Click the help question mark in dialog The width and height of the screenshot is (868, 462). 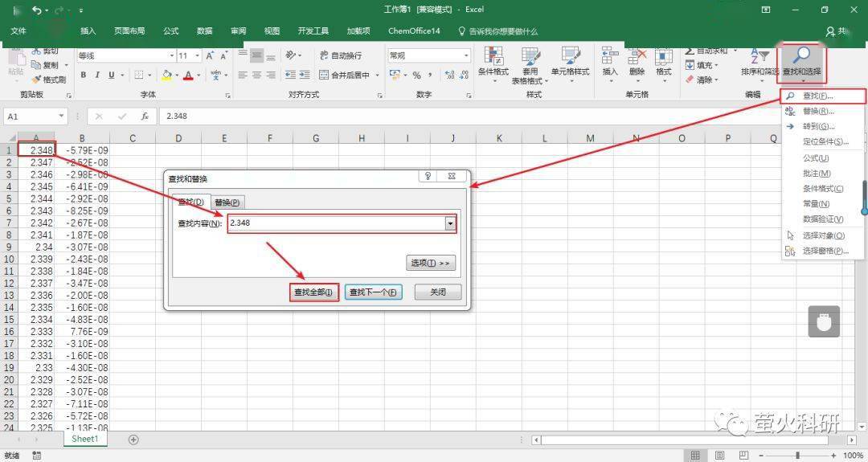(428, 176)
